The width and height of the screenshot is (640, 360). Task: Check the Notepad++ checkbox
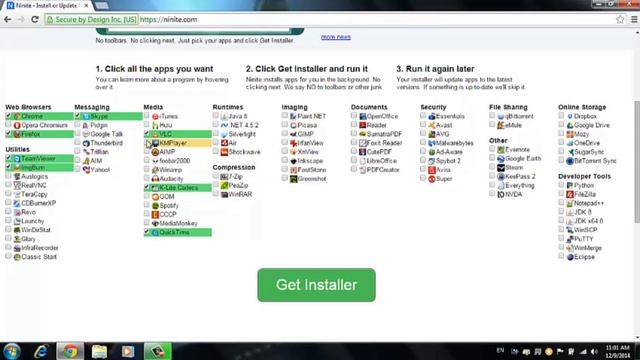tap(561, 202)
